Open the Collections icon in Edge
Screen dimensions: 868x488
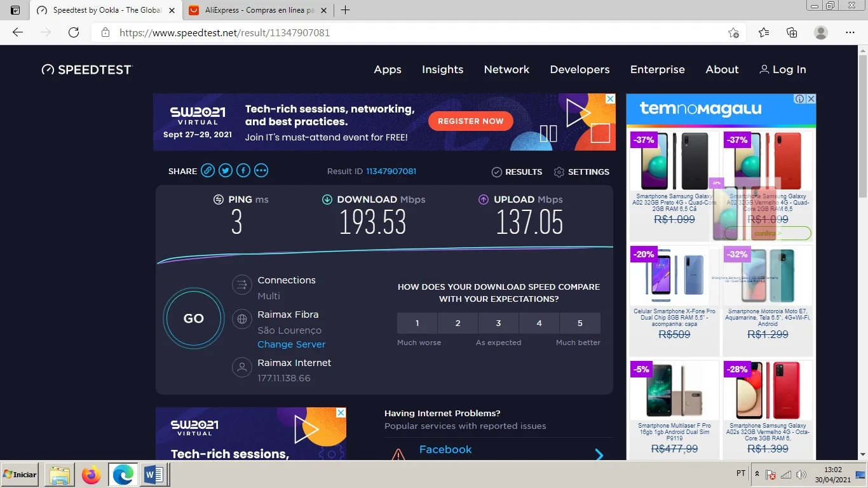pos(792,32)
